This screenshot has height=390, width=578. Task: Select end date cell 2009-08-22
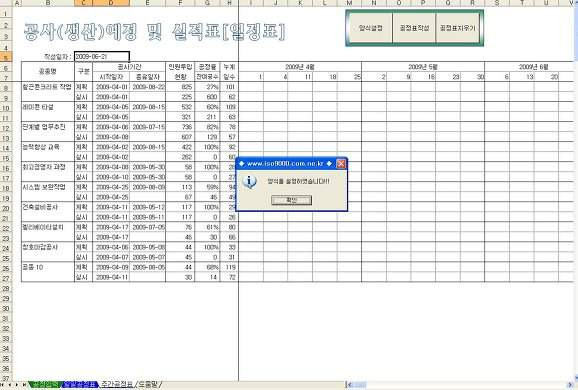pos(147,87)
